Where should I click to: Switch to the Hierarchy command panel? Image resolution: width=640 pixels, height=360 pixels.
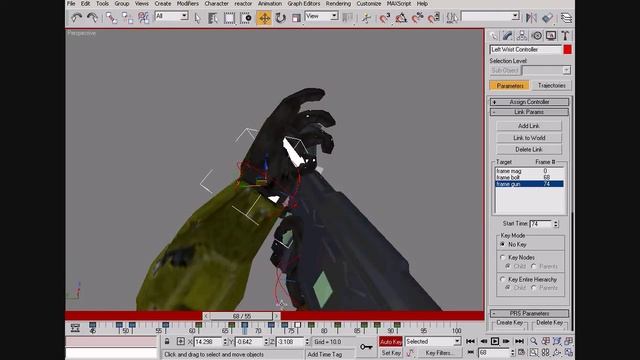(x=522, y=36)
